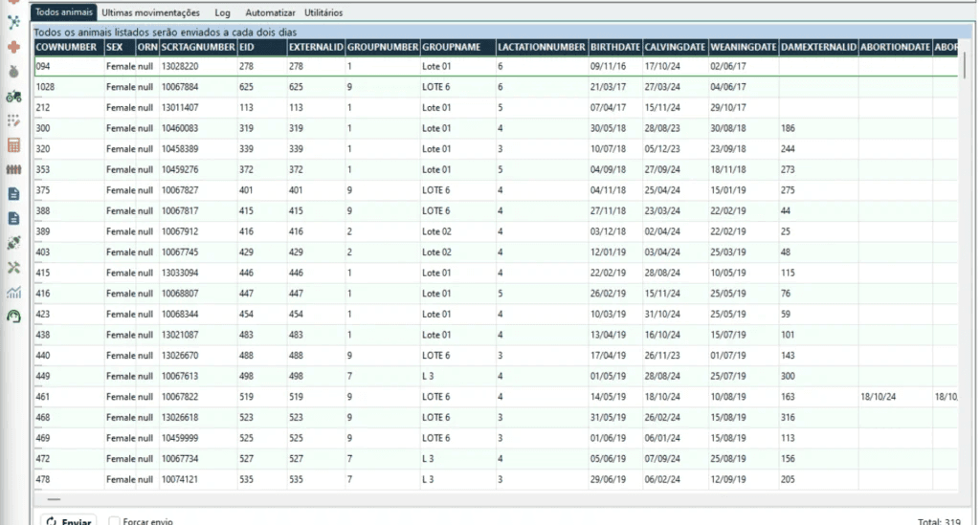Click the green gauge dashboard sidebar icon
Image resolution: width=980 pixels, height=525 pixels.
pyautogui.click(x=13, y=317)
